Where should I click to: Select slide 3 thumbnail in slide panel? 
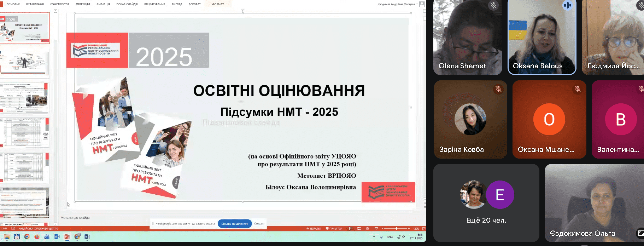(x=25, y=98)
